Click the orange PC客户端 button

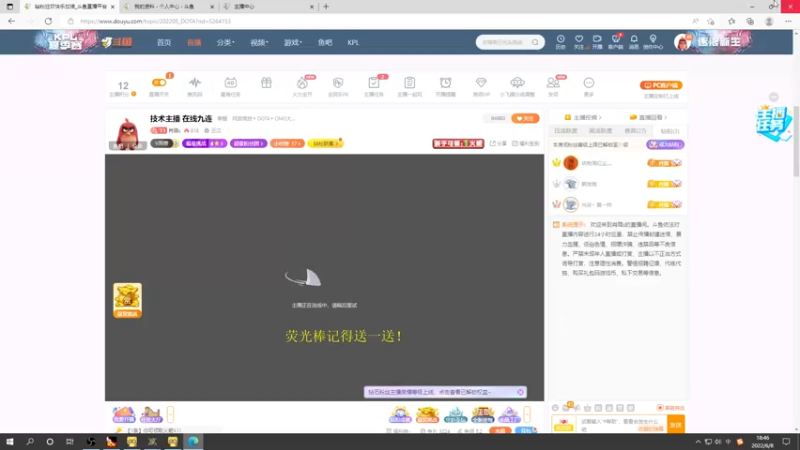661,85
